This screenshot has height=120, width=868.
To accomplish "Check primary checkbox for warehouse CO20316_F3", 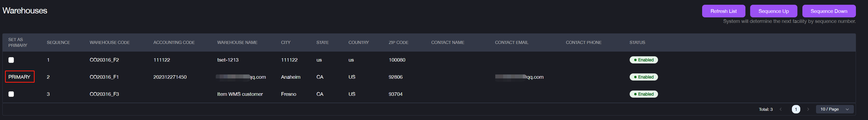I will 11,94.
